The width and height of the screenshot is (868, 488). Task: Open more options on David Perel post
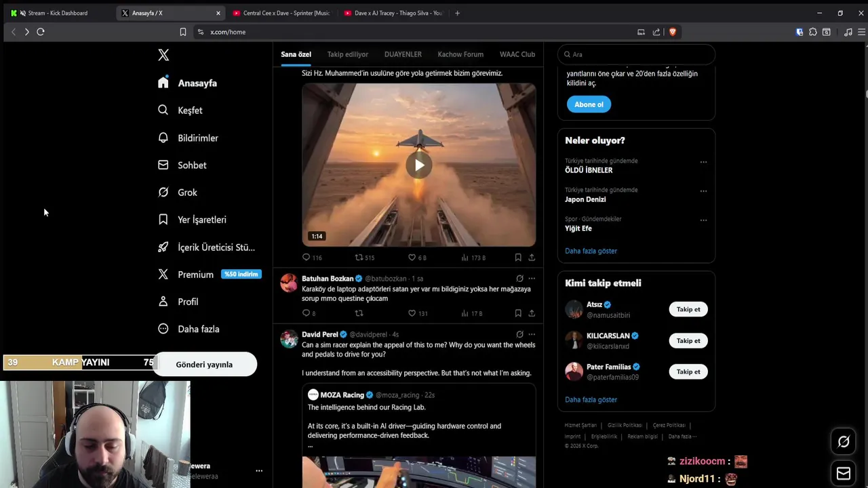coord(532,334)
